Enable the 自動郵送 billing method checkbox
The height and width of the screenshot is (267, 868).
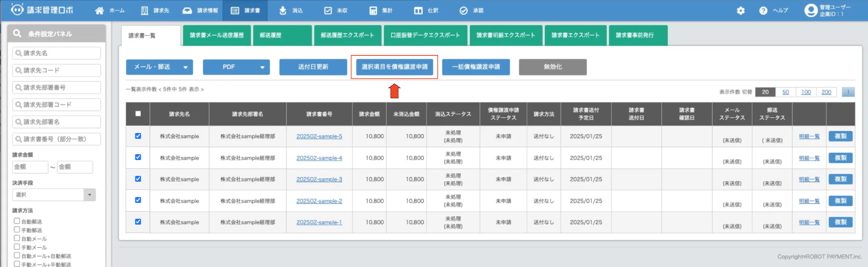(17, 221)
